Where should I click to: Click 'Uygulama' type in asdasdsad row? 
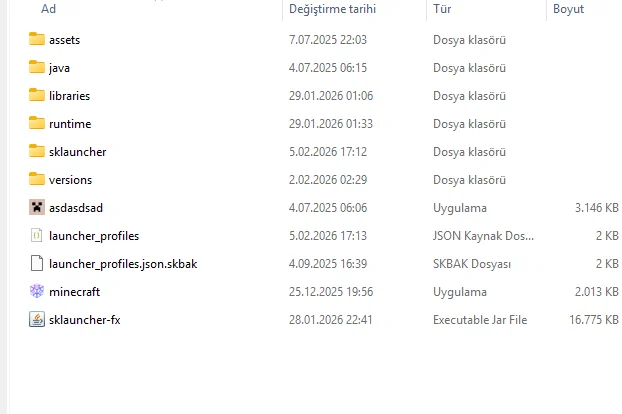click(x=460, y=208)
